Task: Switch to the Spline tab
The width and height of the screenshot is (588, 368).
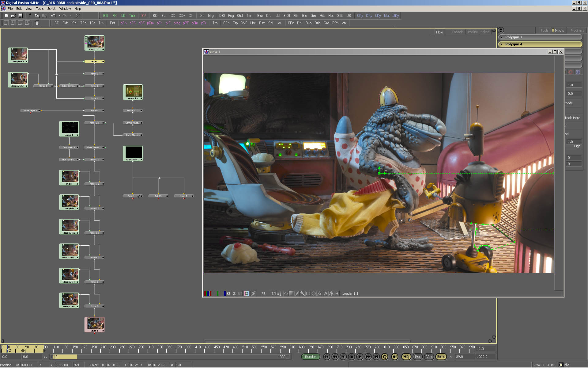Action: pyautogui.click(x=485, y=32)
